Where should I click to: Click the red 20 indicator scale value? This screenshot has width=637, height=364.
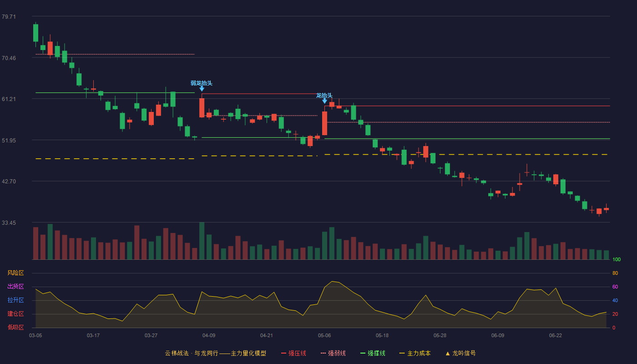(x=615, y=314)
